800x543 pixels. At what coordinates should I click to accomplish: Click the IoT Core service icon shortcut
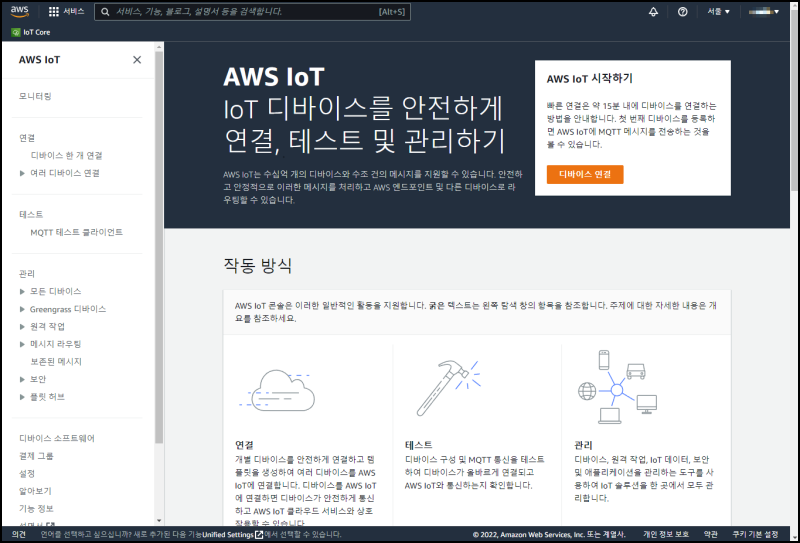(16, 32)
